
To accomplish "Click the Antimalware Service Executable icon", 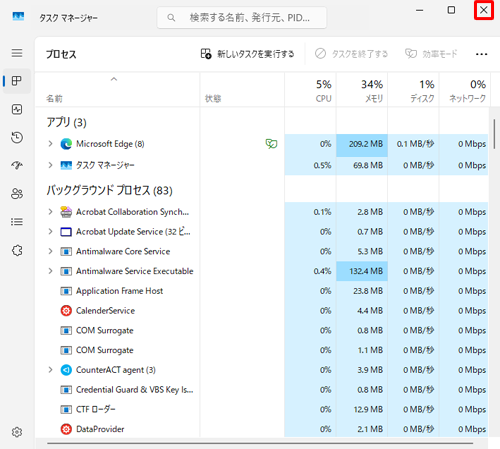I will click(x=66, y=271).
